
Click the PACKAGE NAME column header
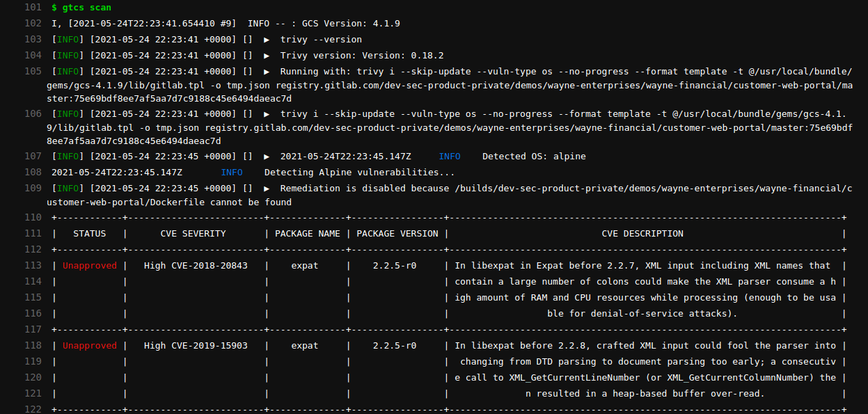click(308, 233)
